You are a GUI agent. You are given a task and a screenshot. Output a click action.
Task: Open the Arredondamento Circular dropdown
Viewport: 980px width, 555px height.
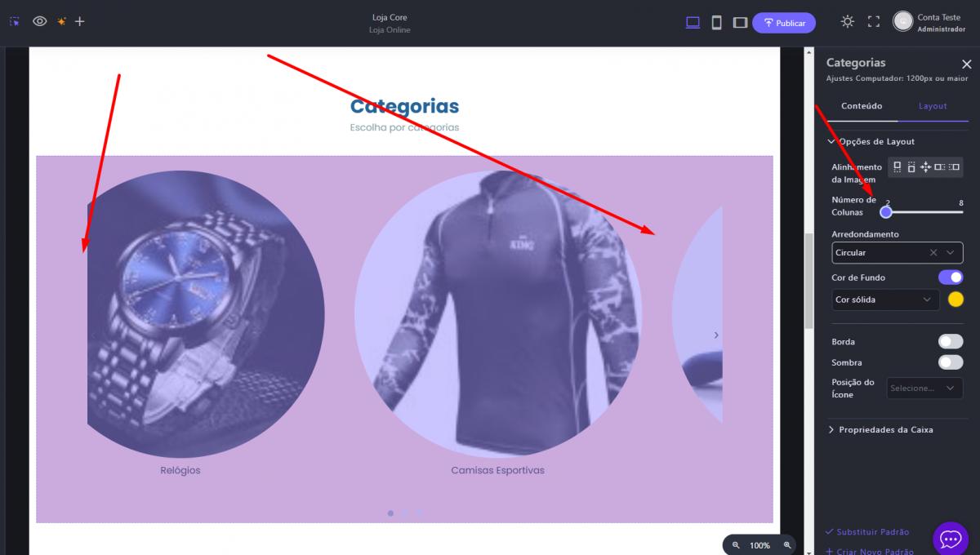(x=898, y=253)
